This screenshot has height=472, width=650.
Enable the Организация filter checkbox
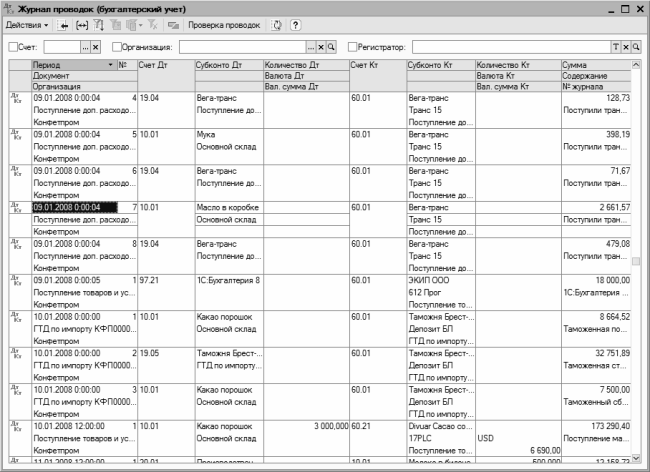[x=118, y=47]
